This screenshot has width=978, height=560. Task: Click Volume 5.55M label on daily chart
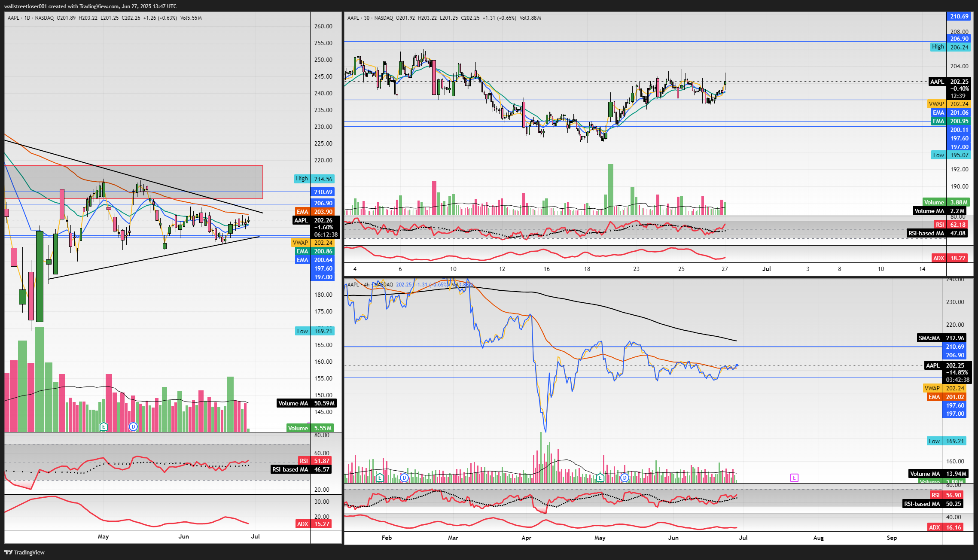click(310, 428)
